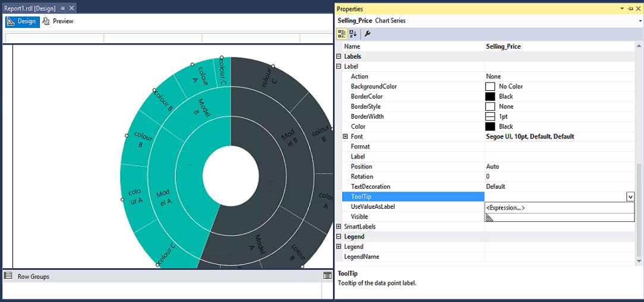
Task: Click the auto-hide pin of the Properties panel
Action: 630,9
